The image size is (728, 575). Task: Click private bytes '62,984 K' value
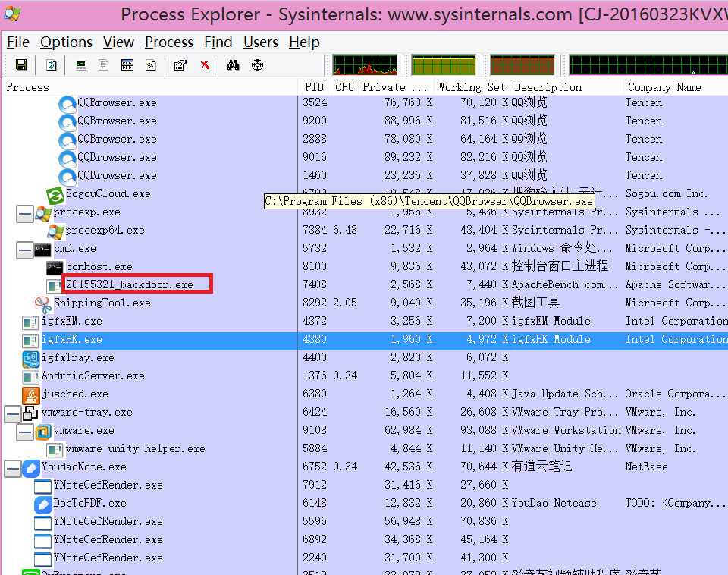[x=409, y=430]
